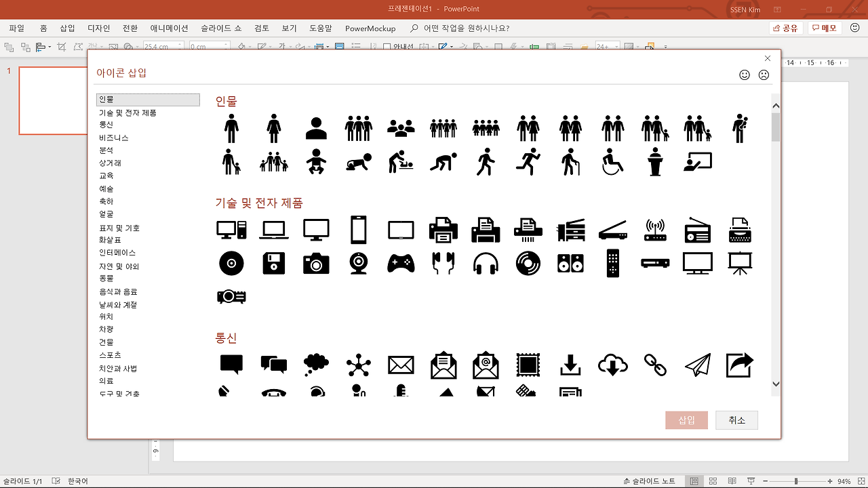Image resolution: width=868 pixels, height=488 pixels.
Task: Send a smile feedback face
Action: point(745,75)
